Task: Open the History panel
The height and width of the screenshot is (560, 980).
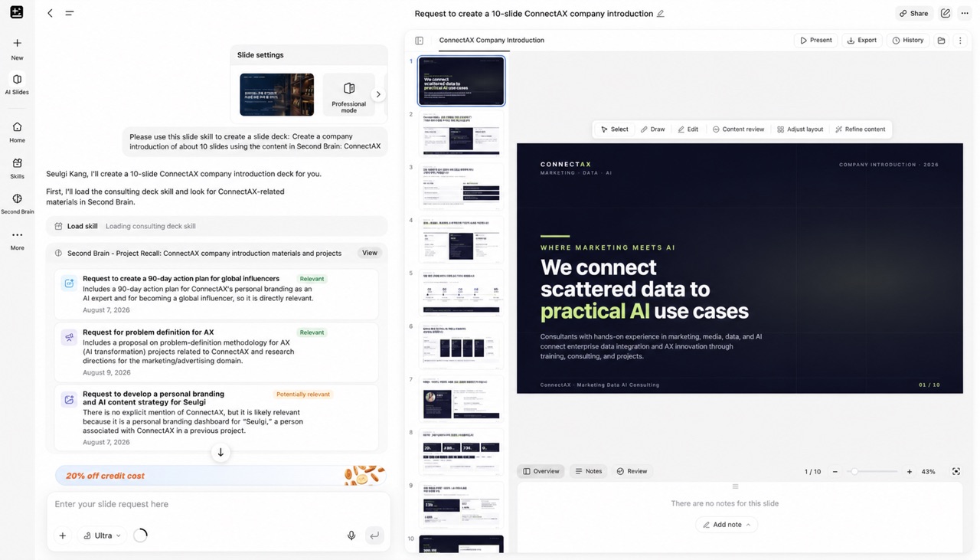Action: [x=908, y=41]
